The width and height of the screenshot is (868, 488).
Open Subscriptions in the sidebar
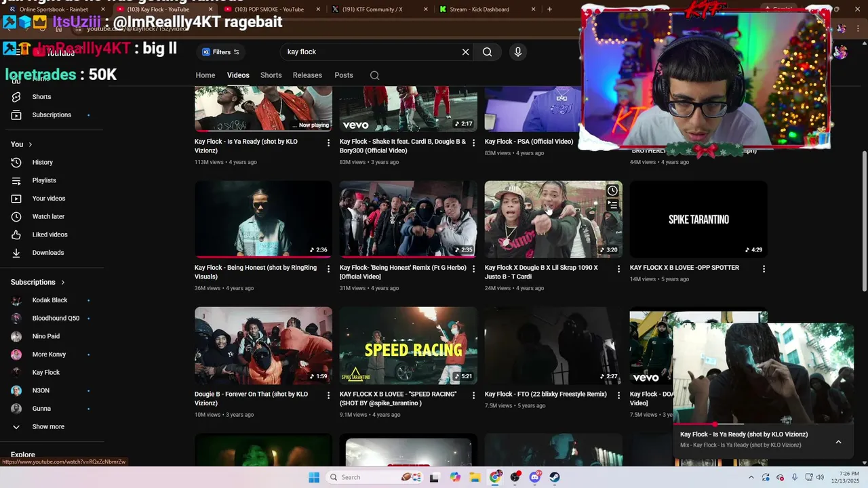click(x=51, y=115)
